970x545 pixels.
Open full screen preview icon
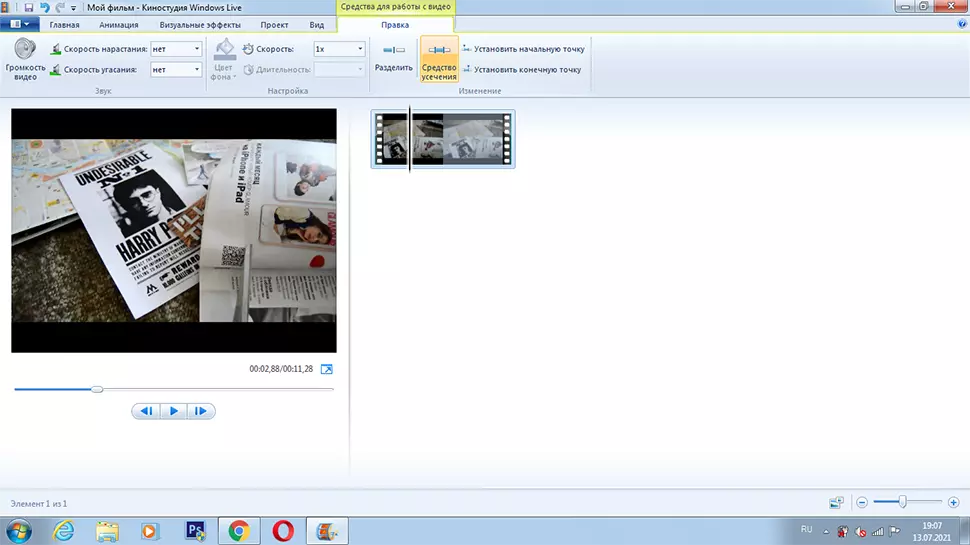click(x=326, y=369)
